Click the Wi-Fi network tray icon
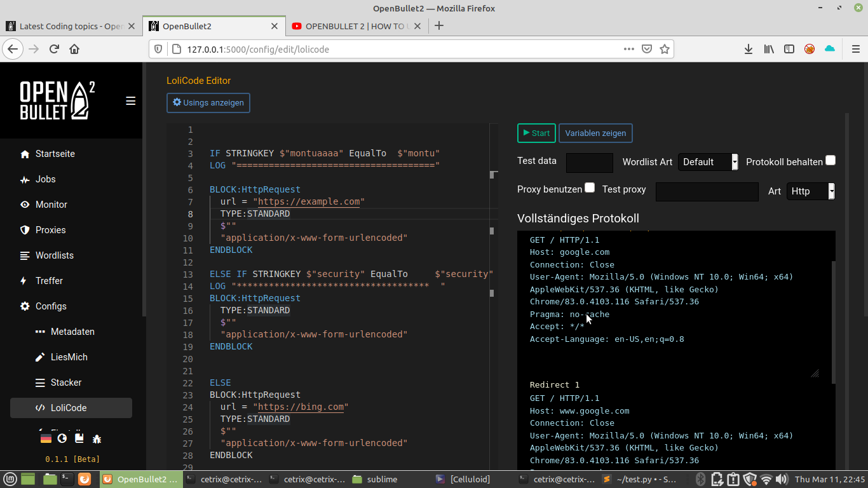The height and width of the screenshot is (488, 868). (766, 479)
